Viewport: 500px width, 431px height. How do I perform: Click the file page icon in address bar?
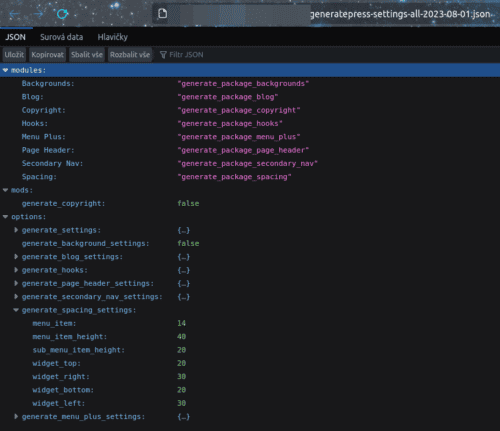click(162, 14)
